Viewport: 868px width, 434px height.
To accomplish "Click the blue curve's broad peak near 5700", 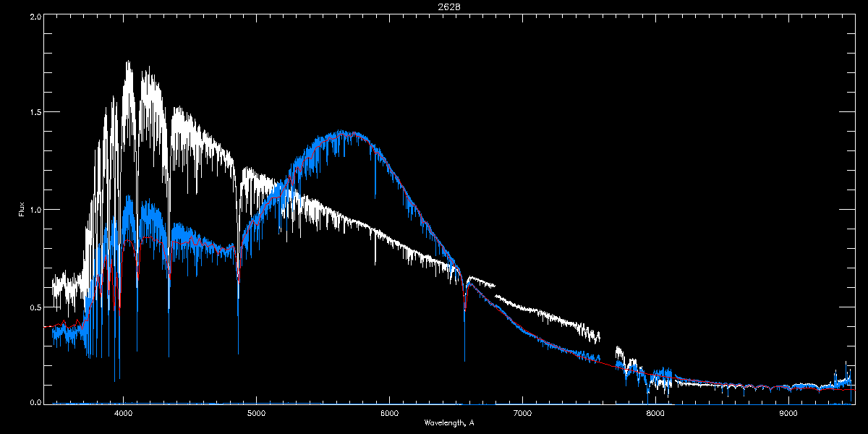I will click(346, 133).
